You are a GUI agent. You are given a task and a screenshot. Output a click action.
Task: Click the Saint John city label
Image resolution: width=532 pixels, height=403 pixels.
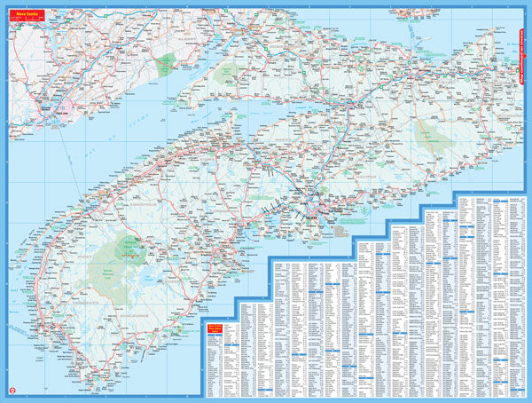62,112
